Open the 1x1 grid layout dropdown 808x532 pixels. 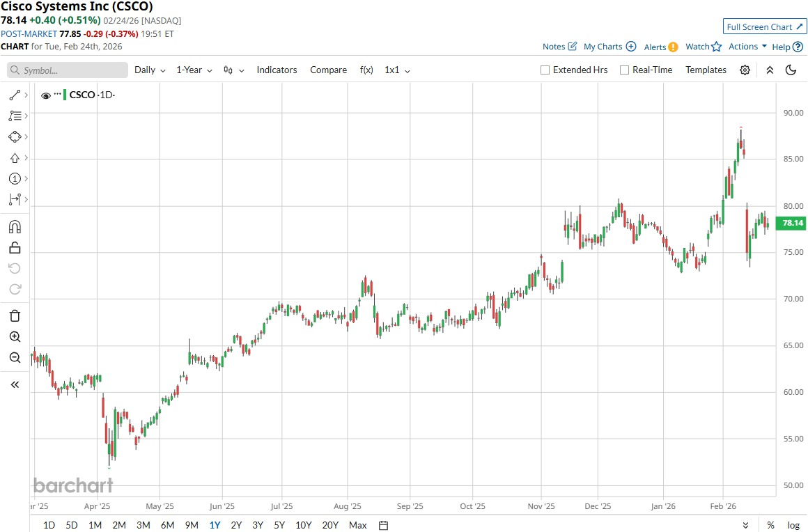point(397,70)
